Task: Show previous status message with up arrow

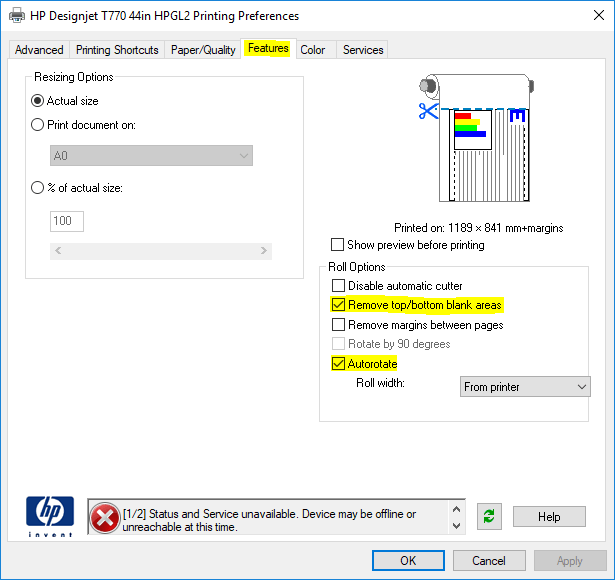Action: click(457, 509)
